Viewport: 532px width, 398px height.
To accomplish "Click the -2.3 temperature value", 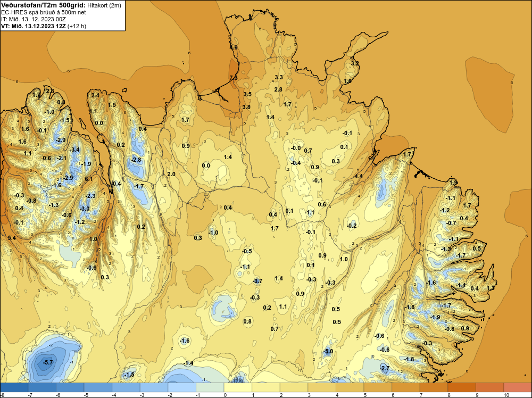I will pos(90,196).
